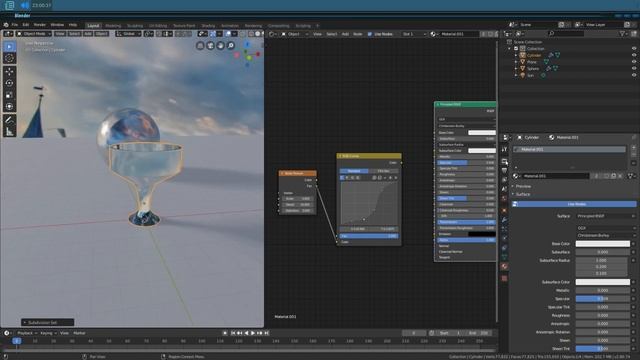640x360 pixels.
Task: Click the Add menu in the 3D viewport header
Action: click(x=87, y=34)
